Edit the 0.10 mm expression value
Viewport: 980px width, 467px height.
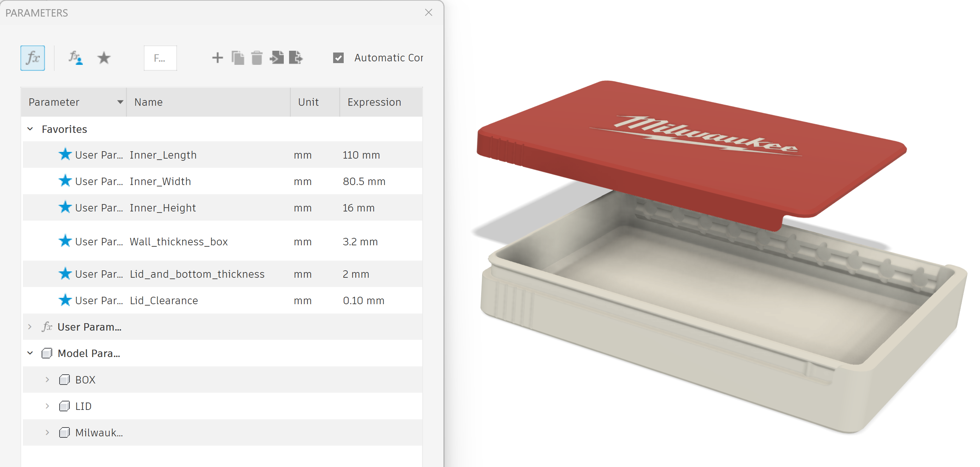tap(364, 300)
